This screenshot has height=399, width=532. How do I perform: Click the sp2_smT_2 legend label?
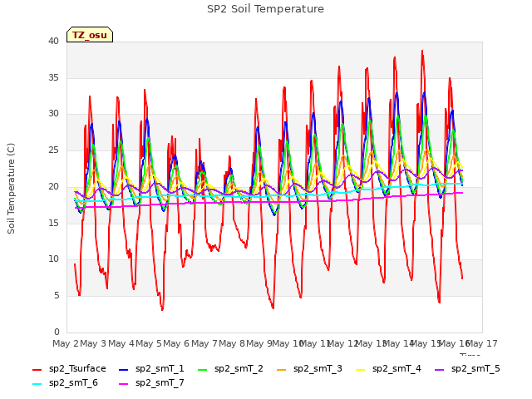coord(239,368)
